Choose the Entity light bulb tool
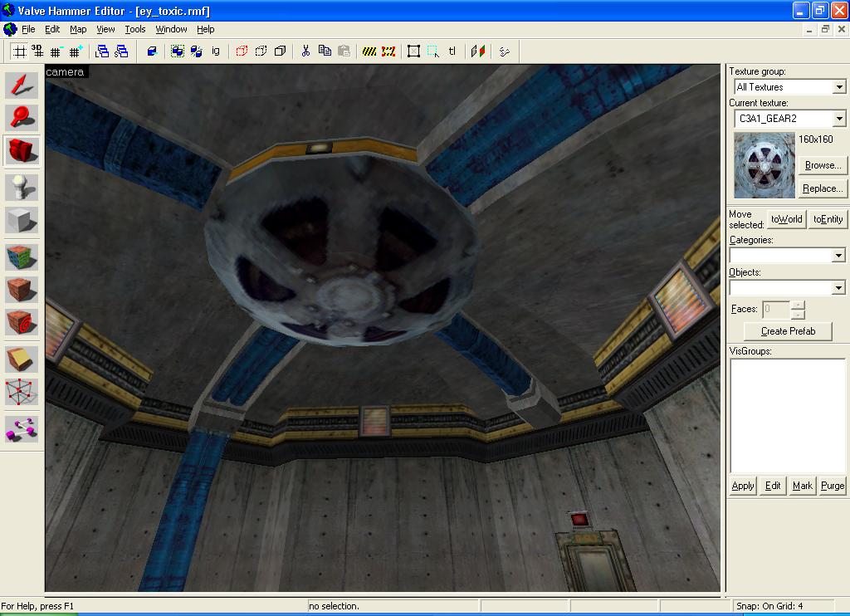The height and width of the screenshot is (616, 850). 22,188
